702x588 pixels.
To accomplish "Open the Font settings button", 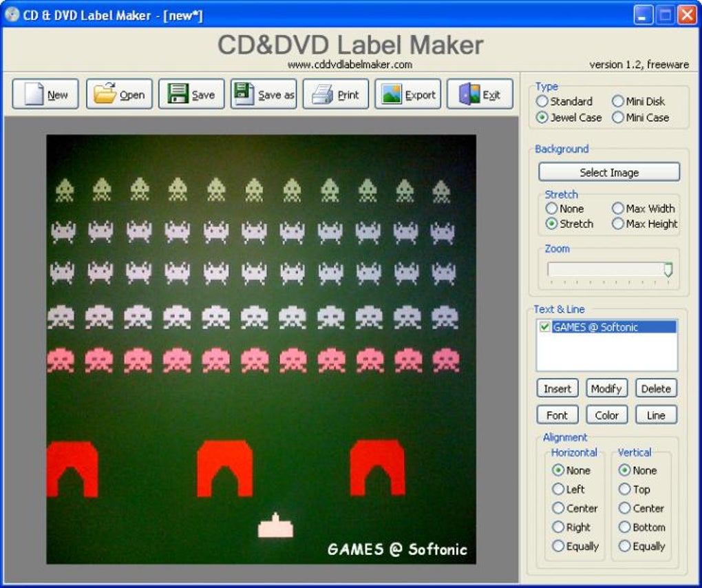I will pos(557,415).
